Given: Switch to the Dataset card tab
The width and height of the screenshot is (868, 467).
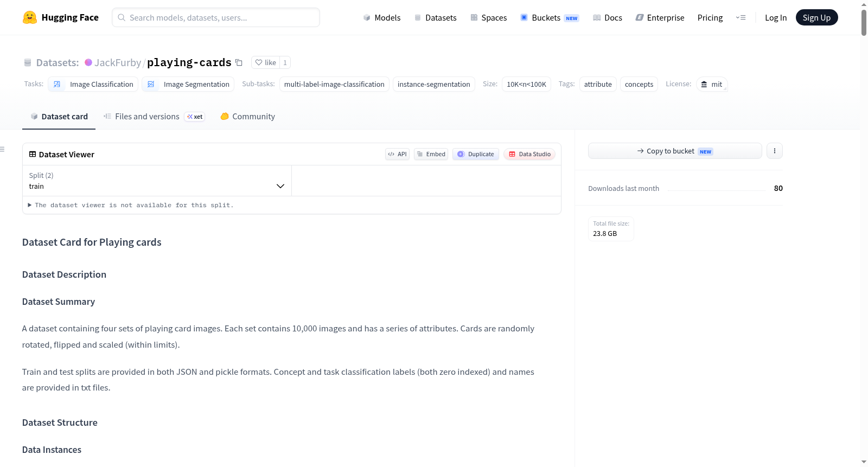Looking at the screenshot, I should click(x=59, y=117).
